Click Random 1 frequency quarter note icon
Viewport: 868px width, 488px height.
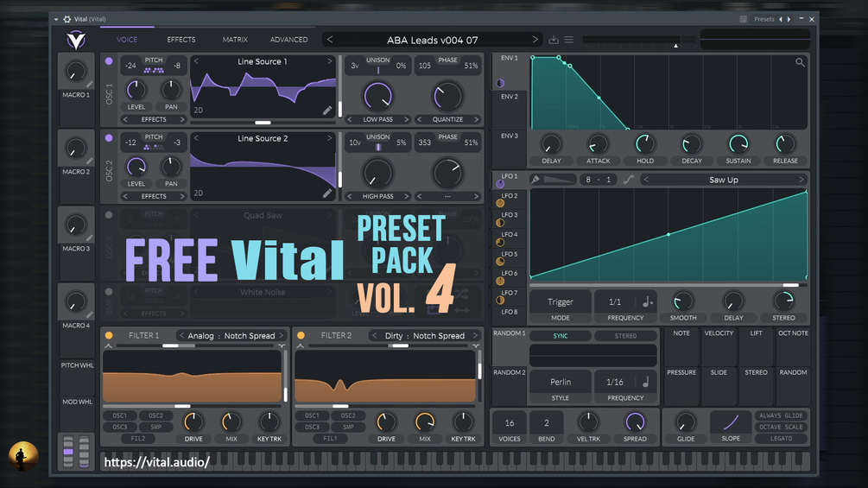coord(645,382)
